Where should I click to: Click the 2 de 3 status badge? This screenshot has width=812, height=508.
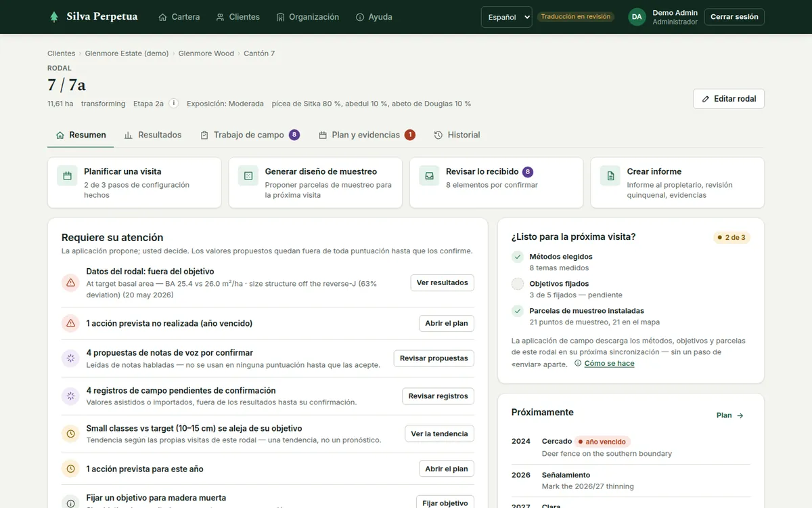(732, 238)
